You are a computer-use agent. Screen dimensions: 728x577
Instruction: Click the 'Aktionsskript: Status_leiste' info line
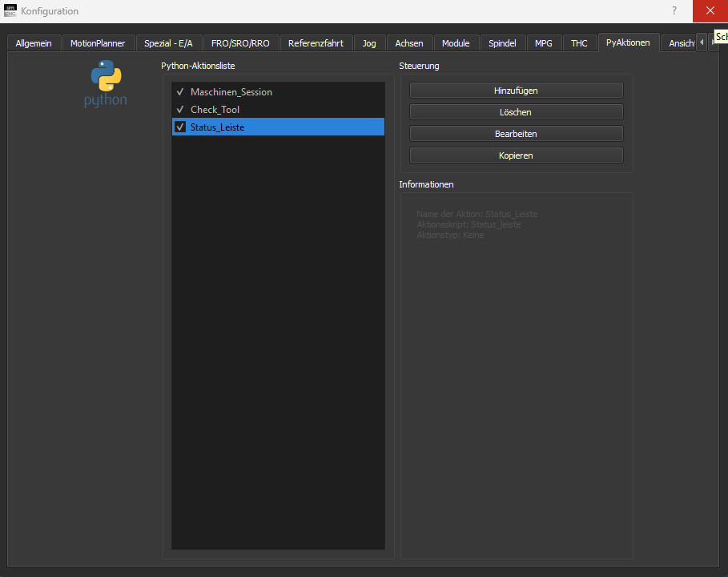[x=469, y=224]
